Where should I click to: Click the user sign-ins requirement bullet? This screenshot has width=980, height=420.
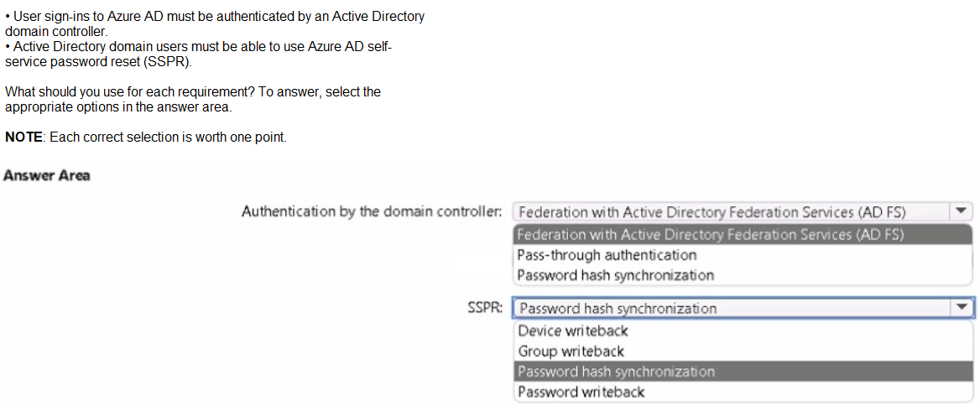[x=215, y=23]
